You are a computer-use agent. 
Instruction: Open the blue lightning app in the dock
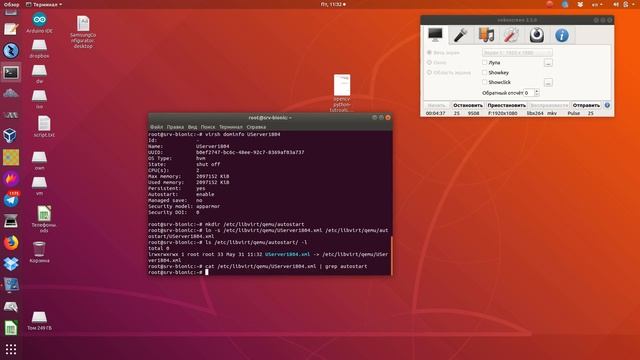click(x=11, y=51)
